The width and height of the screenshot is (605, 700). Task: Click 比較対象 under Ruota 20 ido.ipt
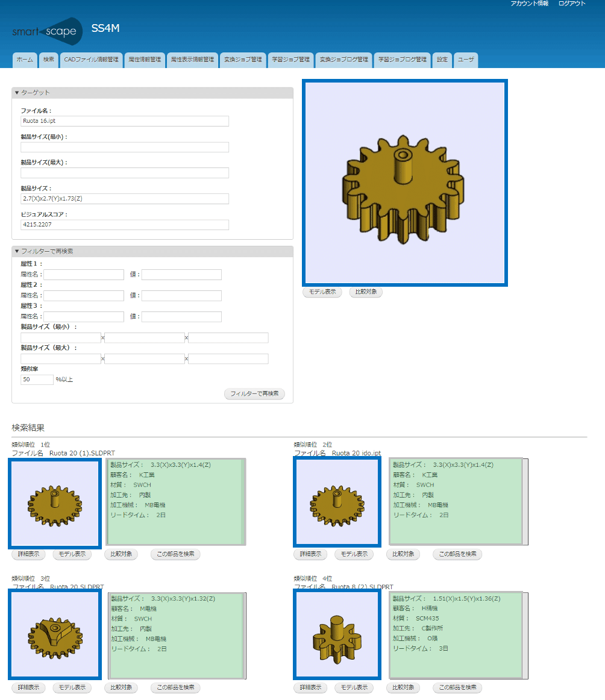point(403,554)
